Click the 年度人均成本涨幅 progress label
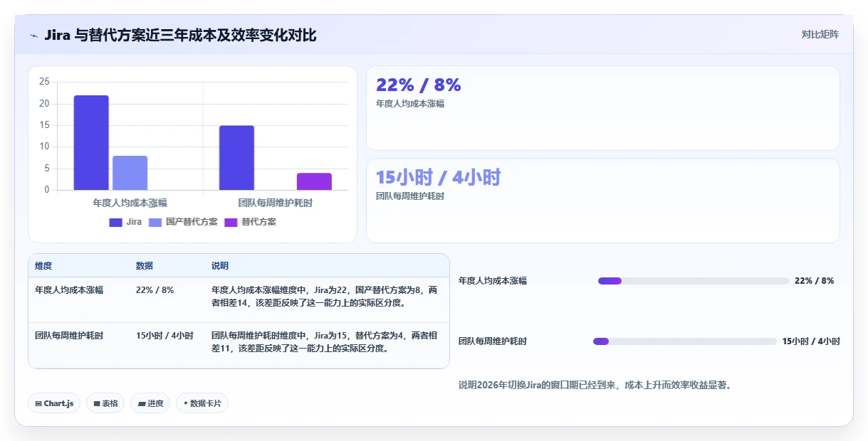The image size is (868, 441). coord(493,281)
